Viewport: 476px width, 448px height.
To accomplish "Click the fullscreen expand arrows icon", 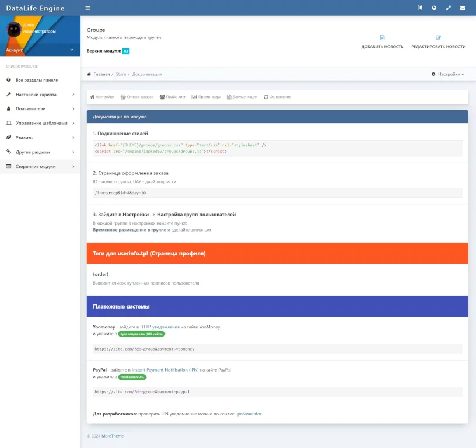I will 449,8.
